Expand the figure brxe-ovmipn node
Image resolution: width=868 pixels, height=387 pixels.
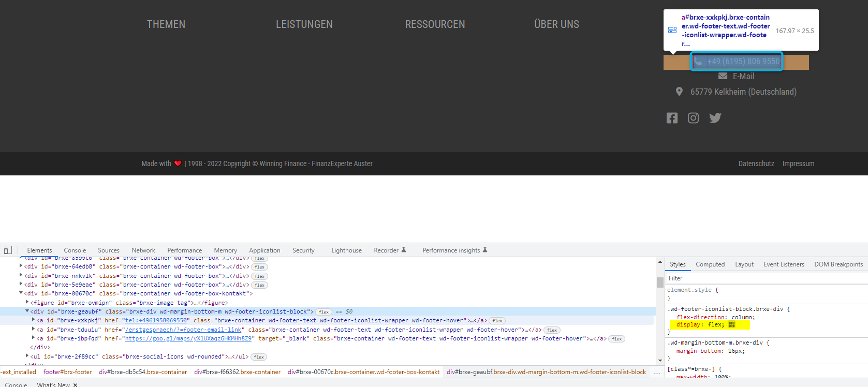[27, 302]
